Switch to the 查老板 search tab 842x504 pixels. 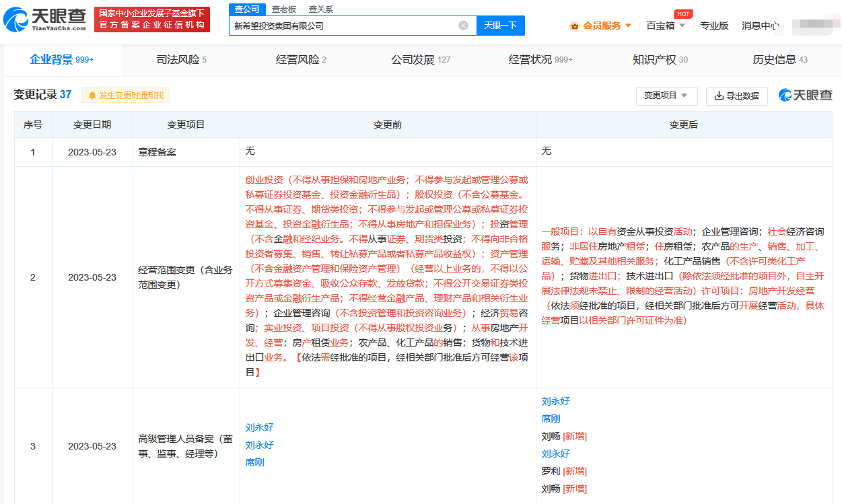(284, 9)
